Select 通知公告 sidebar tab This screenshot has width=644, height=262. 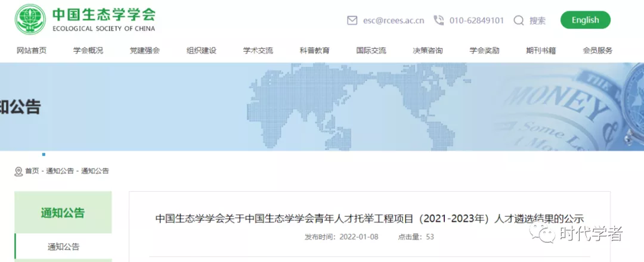coord(63,247)
